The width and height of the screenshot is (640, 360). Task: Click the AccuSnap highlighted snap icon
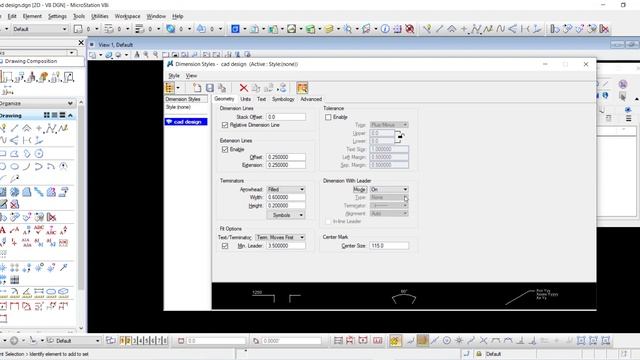[395, 340]
